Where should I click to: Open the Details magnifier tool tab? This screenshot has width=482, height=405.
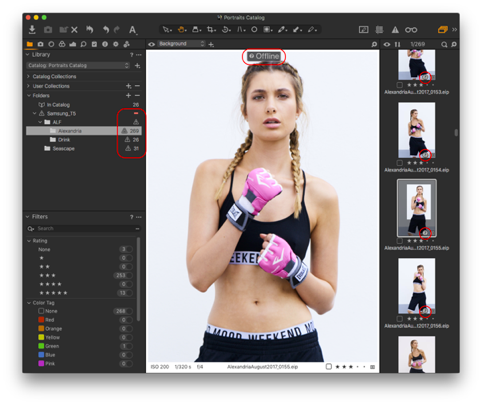click(83, 44)
